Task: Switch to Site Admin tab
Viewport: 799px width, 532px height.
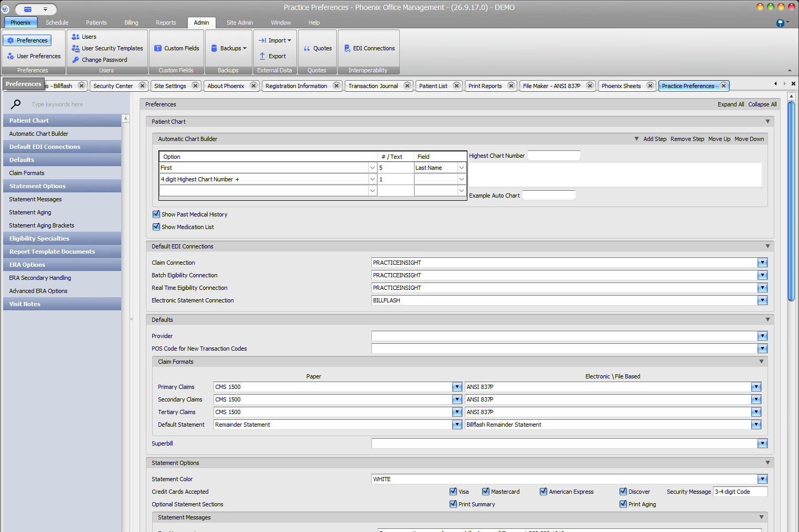Action: [x=240, y=23]
